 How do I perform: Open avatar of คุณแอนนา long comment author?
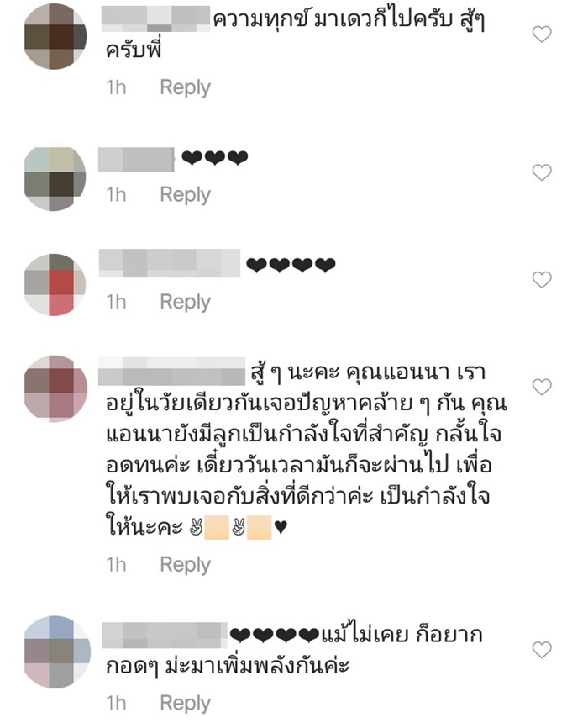[x=55, y=388]
